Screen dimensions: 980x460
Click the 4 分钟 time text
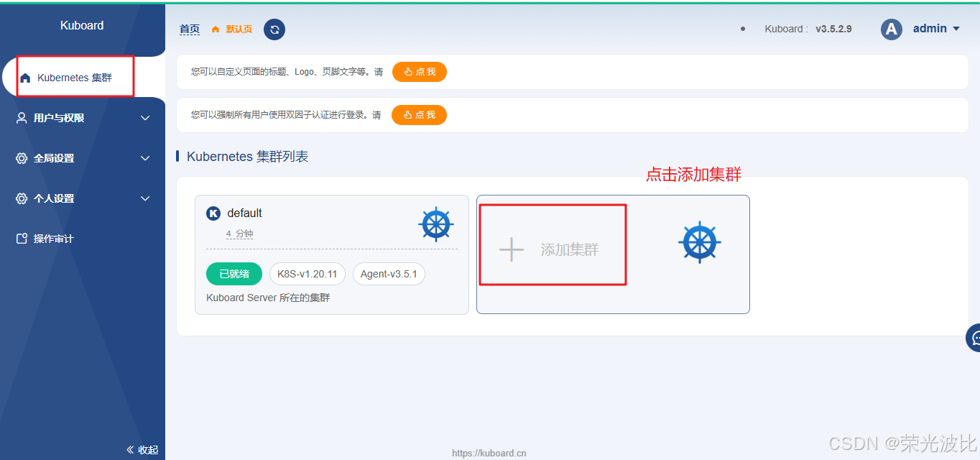[x=240, y=234]
